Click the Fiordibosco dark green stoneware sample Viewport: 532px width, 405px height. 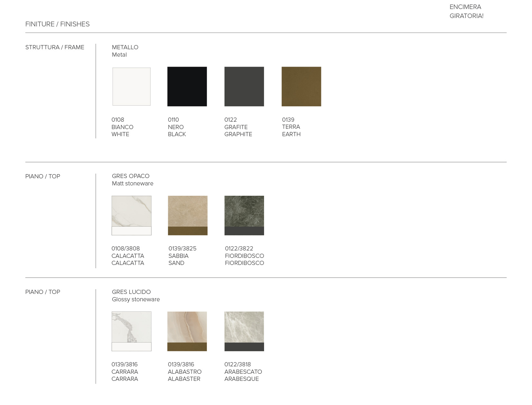(x=244, y=215)
